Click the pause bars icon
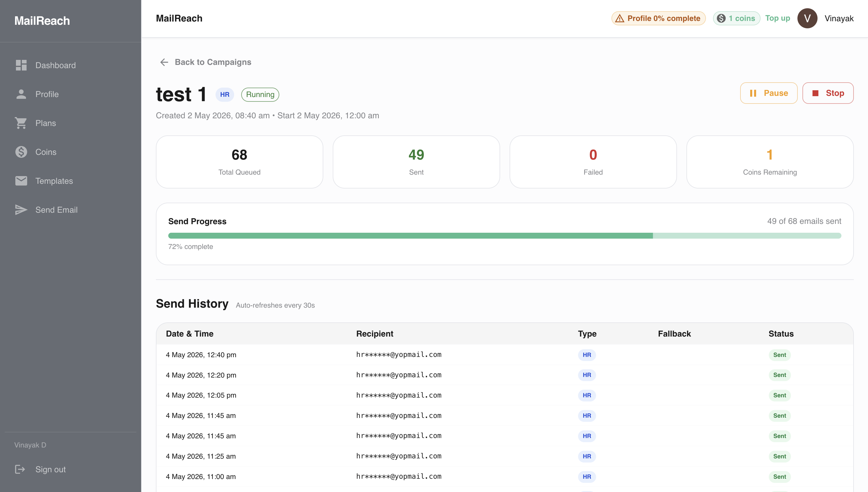Image resolution: width=868 pixels, height=492 pixels. click(x=753, y=93)
